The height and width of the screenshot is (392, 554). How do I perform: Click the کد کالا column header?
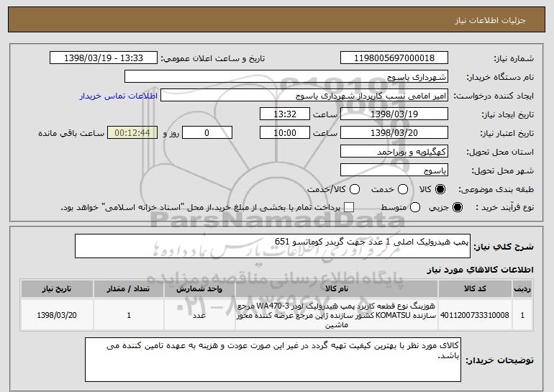coord(475,289)
